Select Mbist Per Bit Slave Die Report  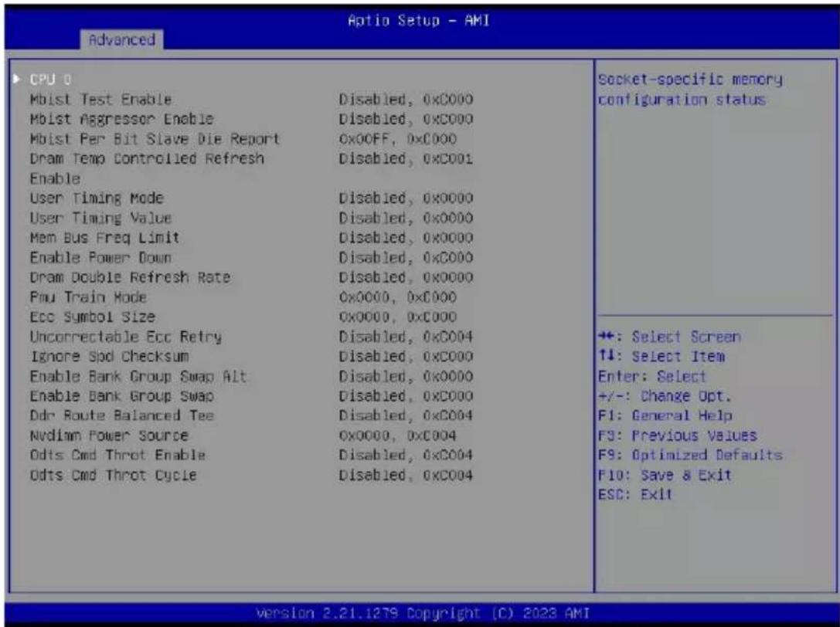[x=155, y=139]
